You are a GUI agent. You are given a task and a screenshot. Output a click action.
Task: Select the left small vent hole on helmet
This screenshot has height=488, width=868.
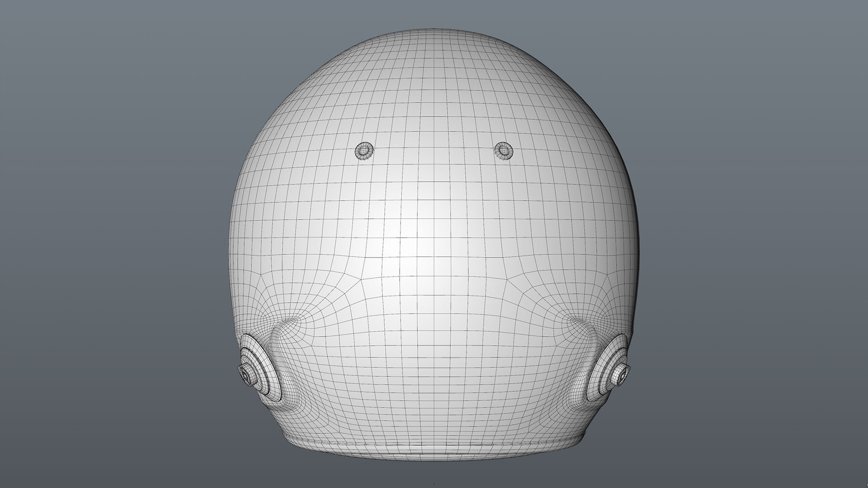click(x=364, y=150)
